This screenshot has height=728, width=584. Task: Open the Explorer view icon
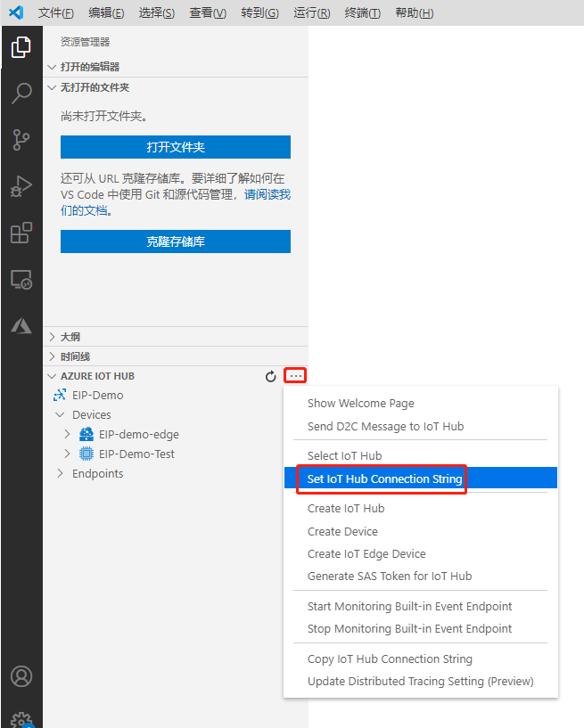coord(21,47)
